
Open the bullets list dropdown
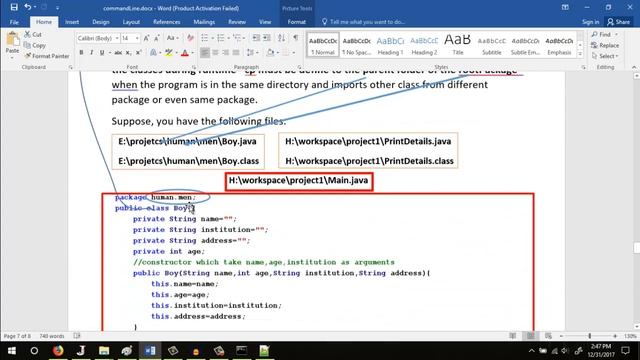[213, 38]
